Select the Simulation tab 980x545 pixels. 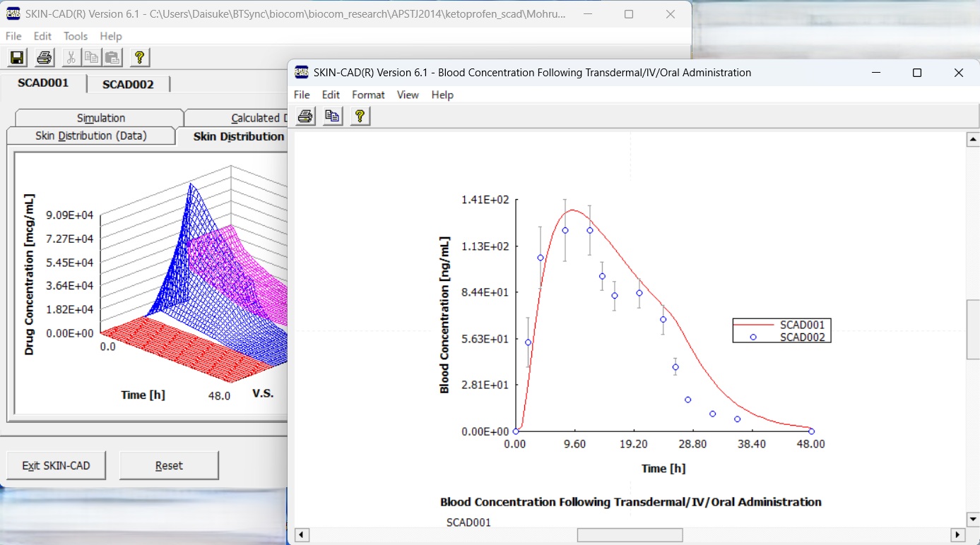coord(101,118)
